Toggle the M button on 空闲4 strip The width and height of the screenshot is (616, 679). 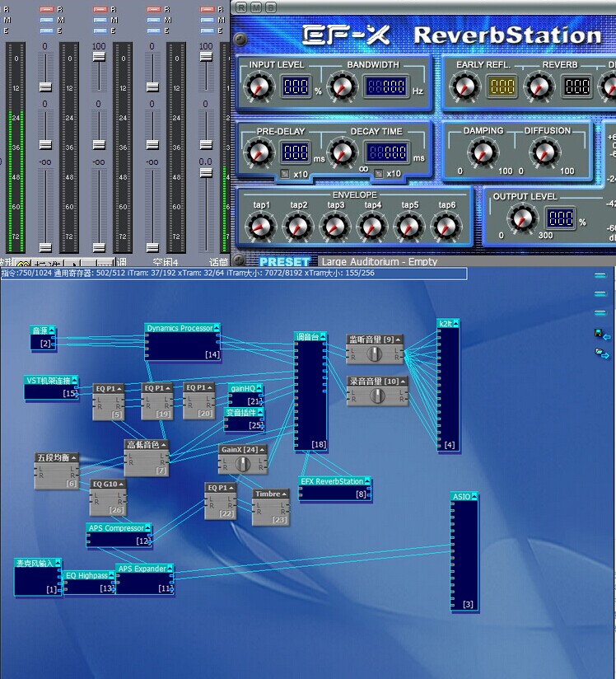coord(153,20)
